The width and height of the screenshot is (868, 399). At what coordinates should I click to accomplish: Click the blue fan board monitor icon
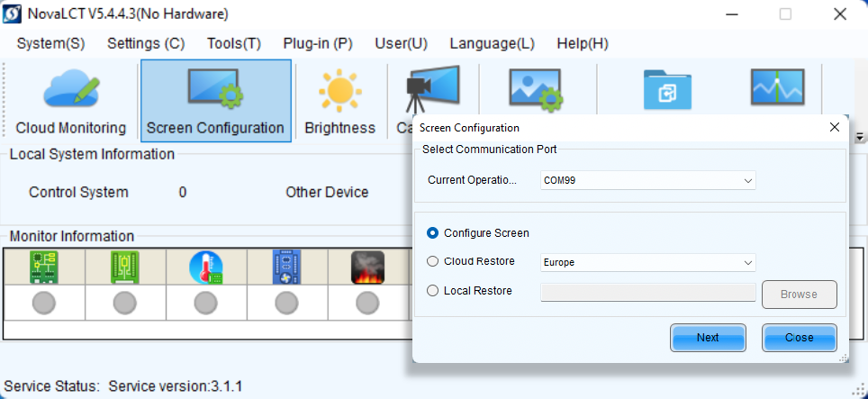(x=286, y=268)
